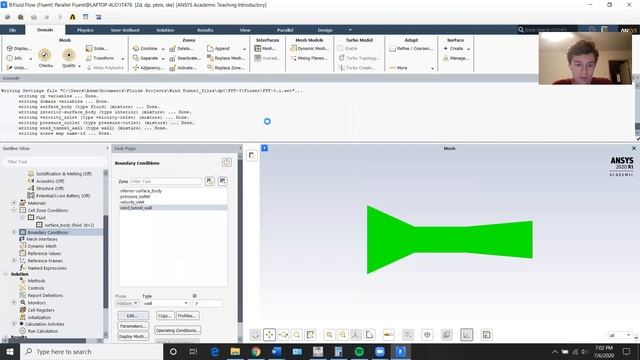
Task: Click Deactivate zones in ribbon
Action: 185,58
